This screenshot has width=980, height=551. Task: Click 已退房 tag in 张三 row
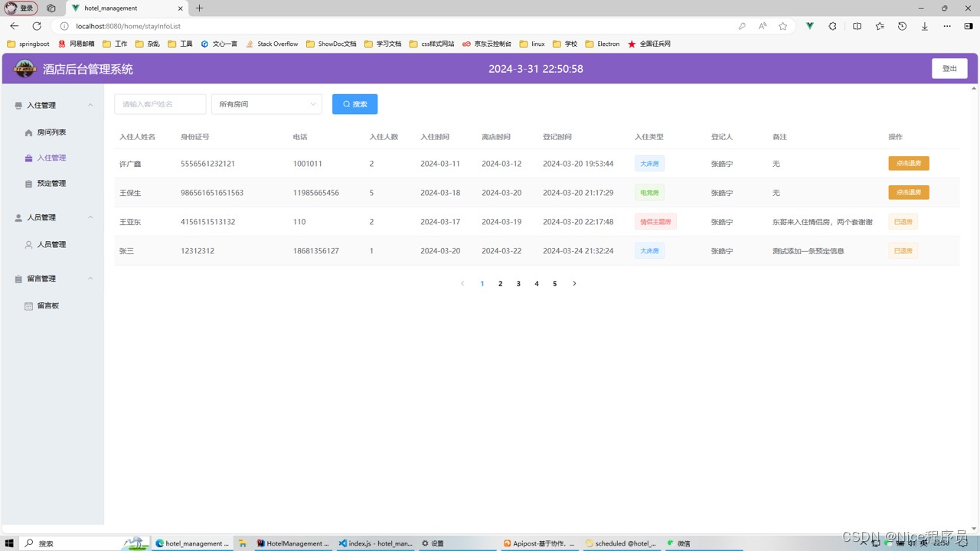903,251
